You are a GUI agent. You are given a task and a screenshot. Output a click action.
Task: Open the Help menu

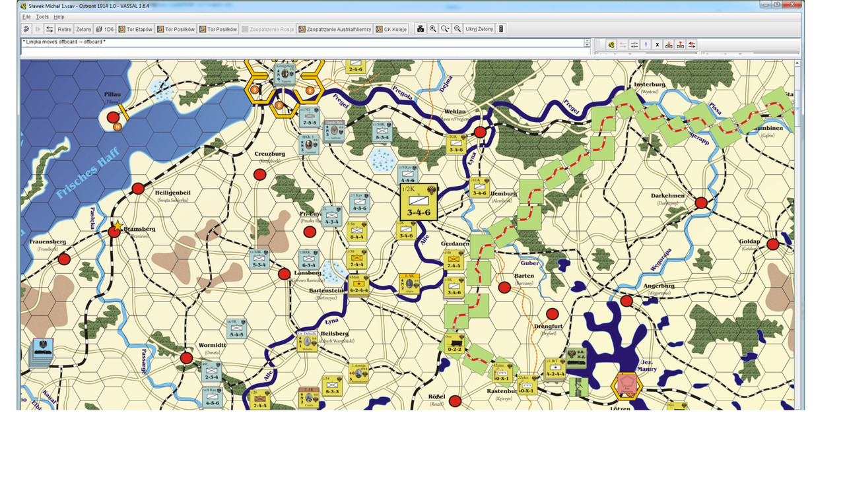coord(59,16)
